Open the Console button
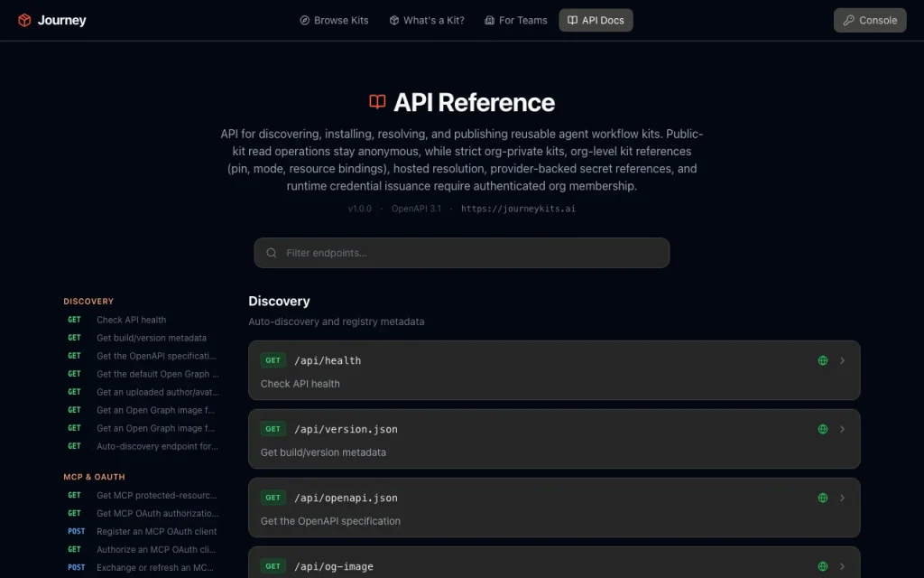924x578 pixels. click(870, 20)
